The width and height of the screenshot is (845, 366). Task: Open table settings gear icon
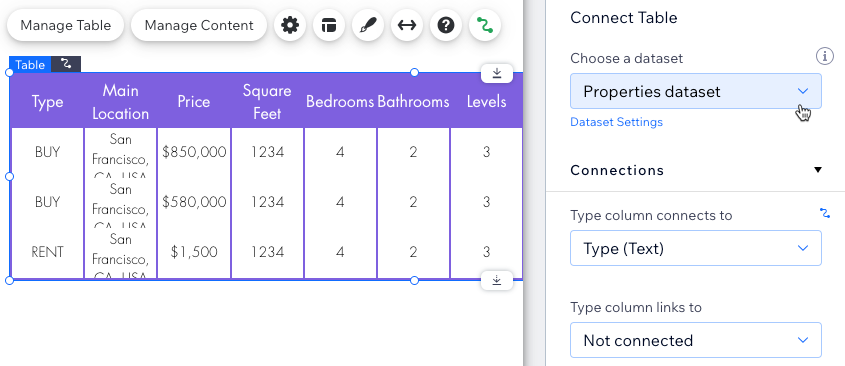coord(290,25)
